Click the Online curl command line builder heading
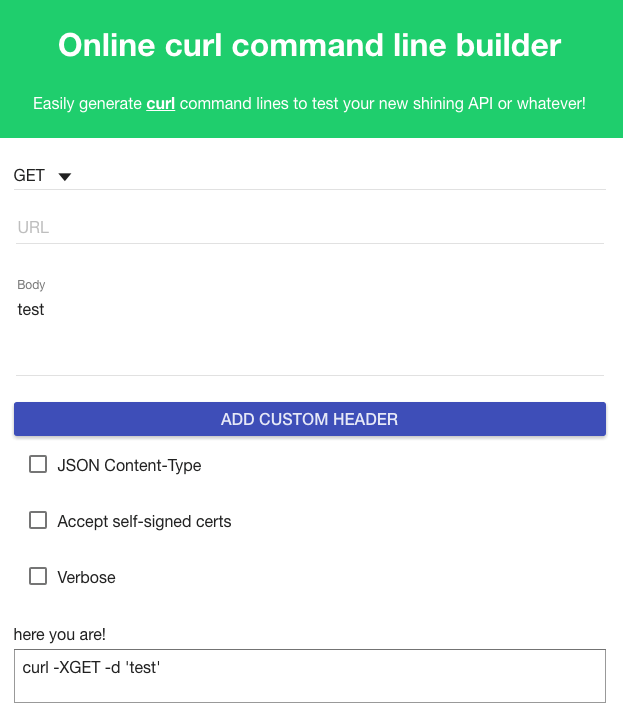Screen dimensions: 623x714 (310, 45)
